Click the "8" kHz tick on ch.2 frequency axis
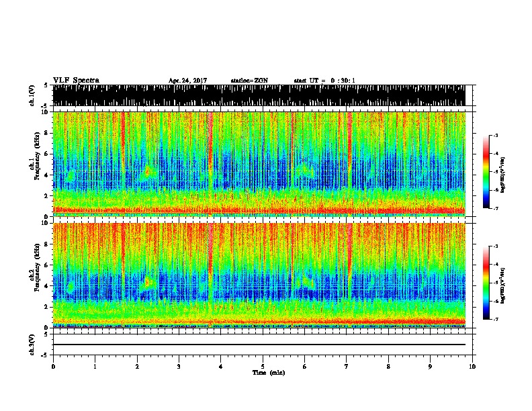The height and width of the screenshot is (411, 532). 47,244
